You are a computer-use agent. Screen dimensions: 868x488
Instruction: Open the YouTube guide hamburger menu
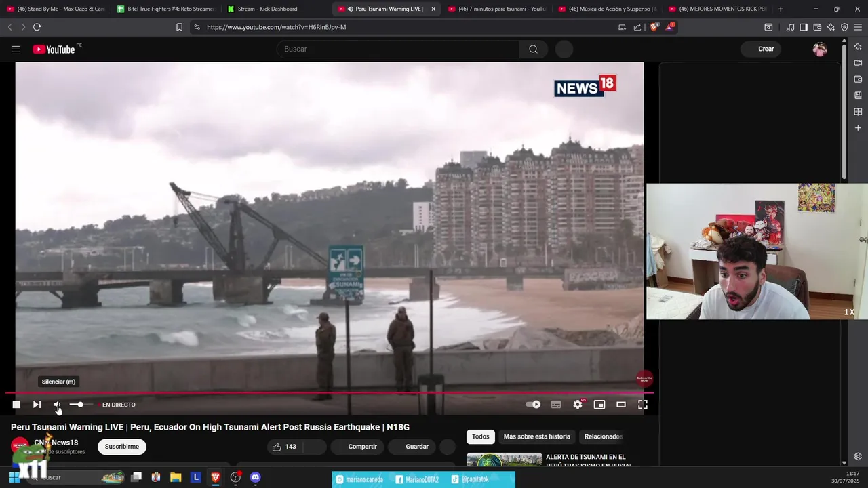[16, 49]
